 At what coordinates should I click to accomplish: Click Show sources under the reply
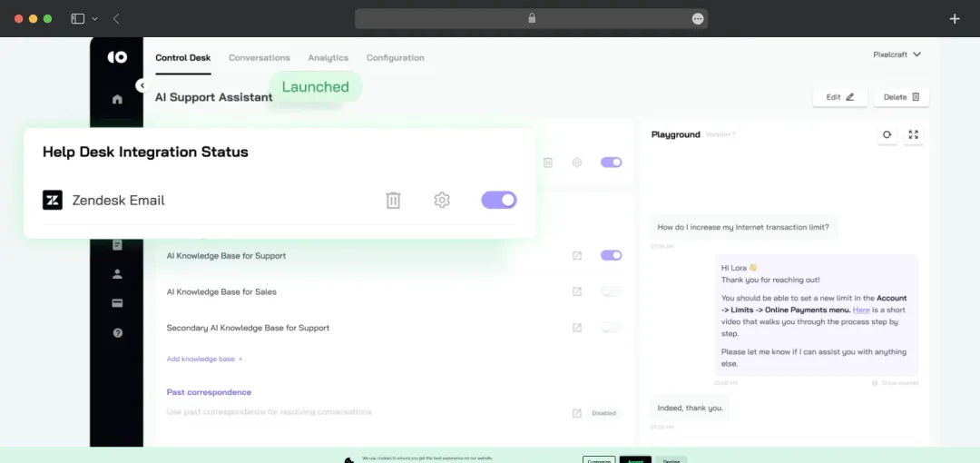pos(896,383)
